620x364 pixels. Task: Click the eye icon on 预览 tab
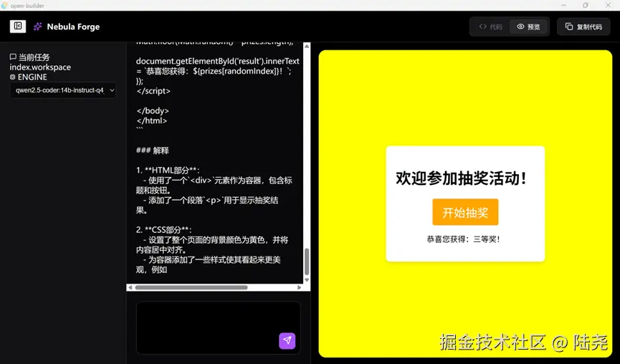pos(521,27)
